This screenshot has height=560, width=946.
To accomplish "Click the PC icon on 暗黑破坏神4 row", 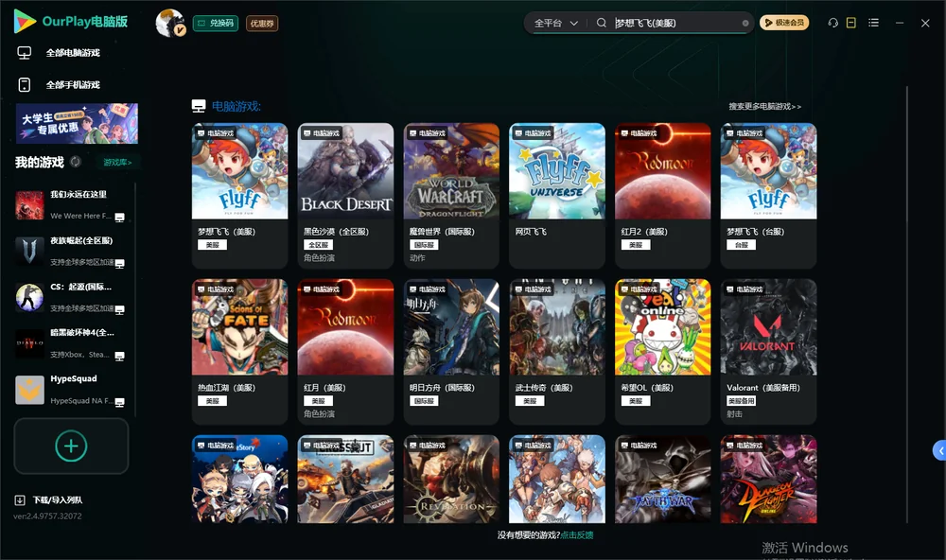I will [119, 356].
